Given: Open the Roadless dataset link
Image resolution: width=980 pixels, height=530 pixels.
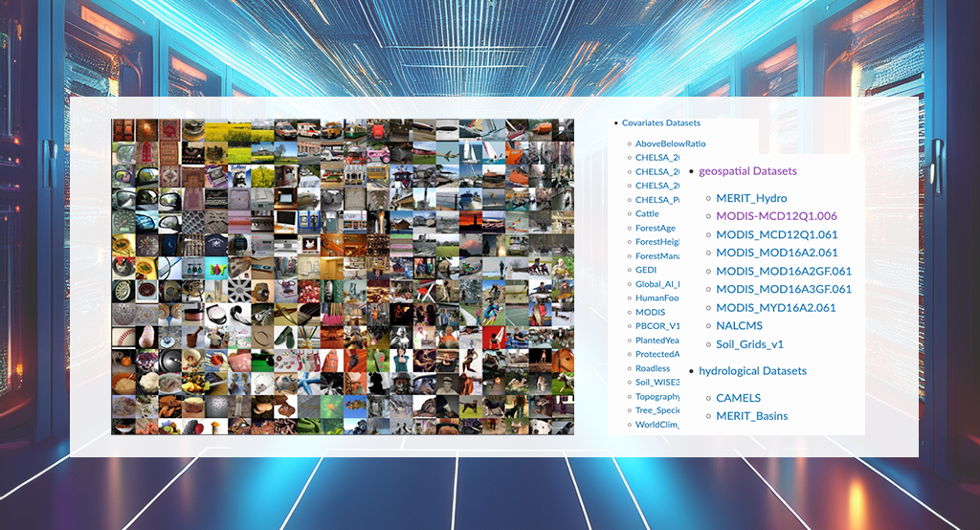Looking at the screenshot, I should [x=653, y=368].
